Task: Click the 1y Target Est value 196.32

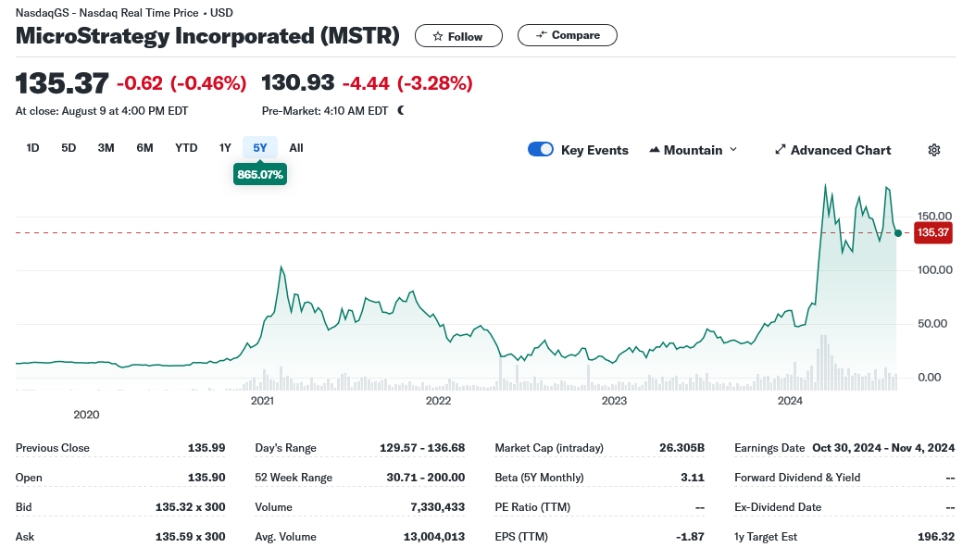Action: 936,536
